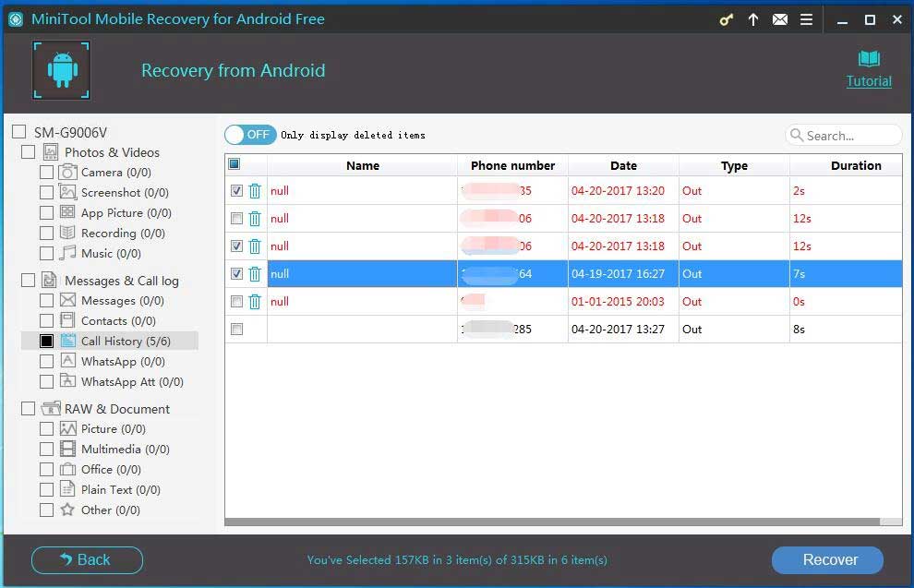Uncheck the 04-20-2017 13:20 call row
Image resolution: width=914 pixels, height=588 pixels.
click(x=236, y=190)
